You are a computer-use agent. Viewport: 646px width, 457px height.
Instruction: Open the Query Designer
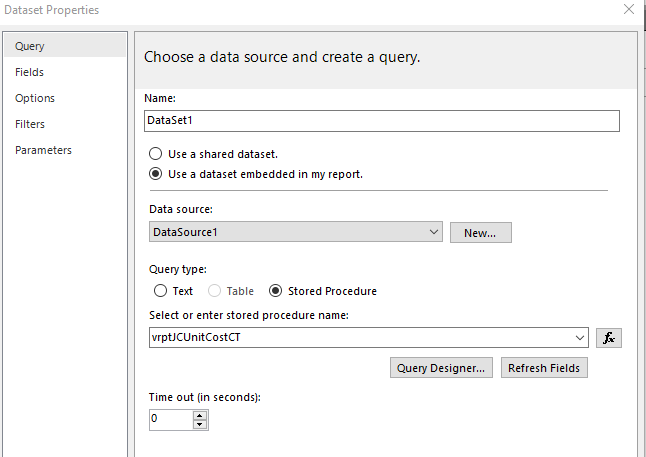(441, 367)
